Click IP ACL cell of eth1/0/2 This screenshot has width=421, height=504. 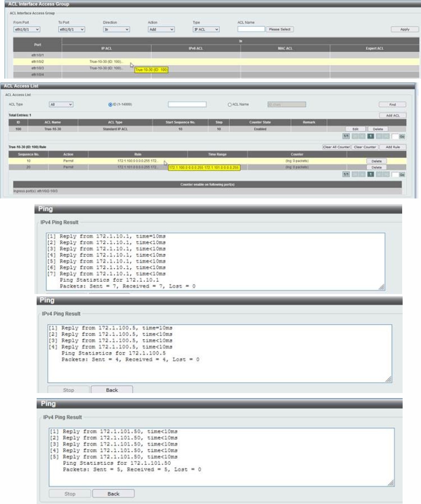[x=107, y=61]
